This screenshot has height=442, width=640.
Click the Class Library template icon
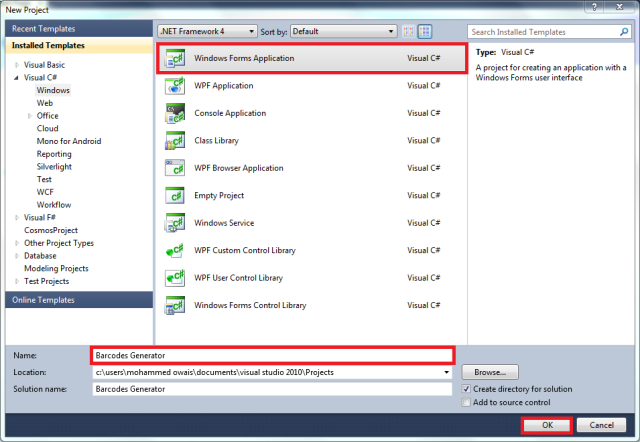pyautogui.click(x=175, y=140)
